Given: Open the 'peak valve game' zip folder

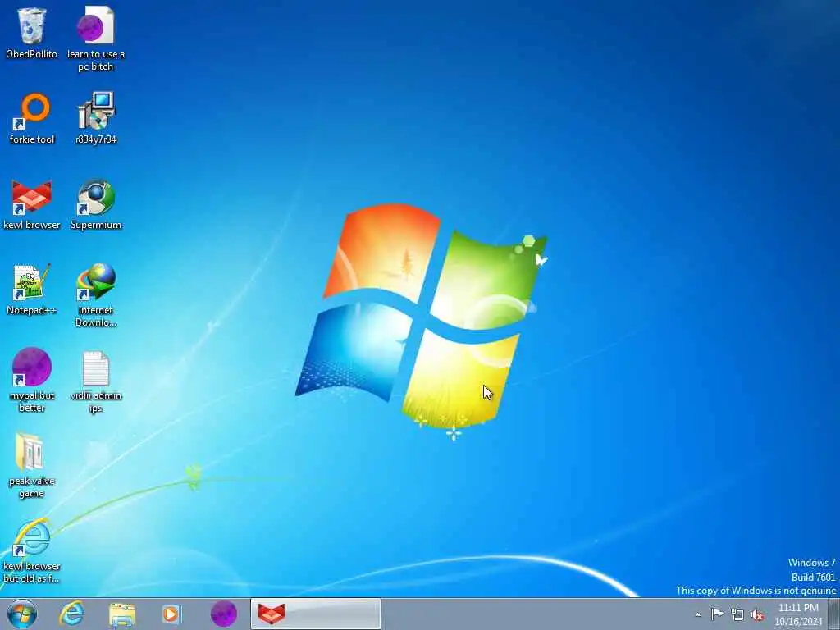Looking at the screenshot, I should [x=30, y=452].
